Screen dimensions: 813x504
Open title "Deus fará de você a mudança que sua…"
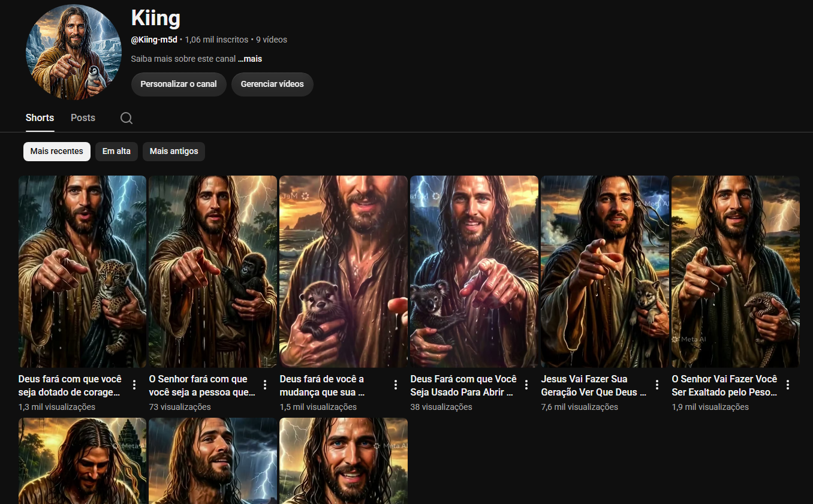[x=323, y=385]
